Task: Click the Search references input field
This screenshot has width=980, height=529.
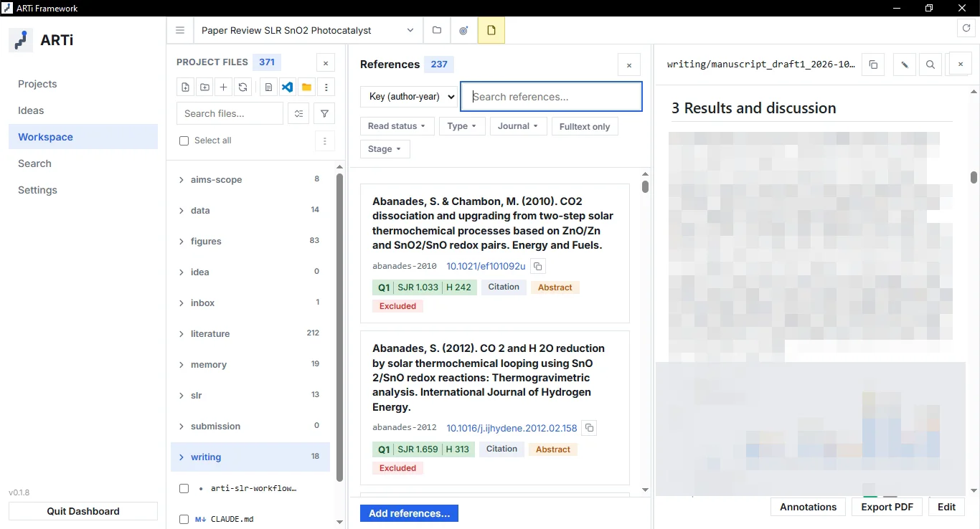Action: [x=551, y=97]
